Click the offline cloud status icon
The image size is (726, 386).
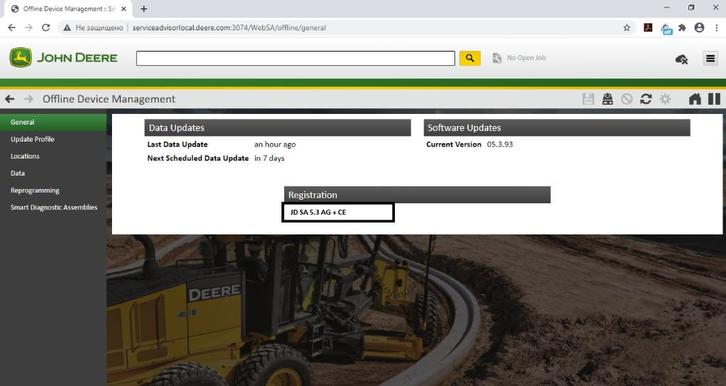coord(681,59)
